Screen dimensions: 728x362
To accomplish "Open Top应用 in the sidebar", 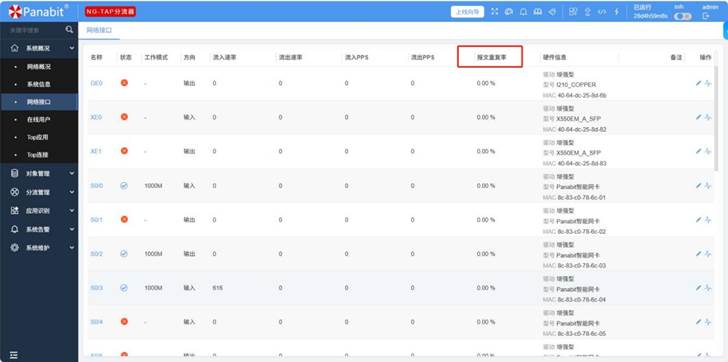I will click(x=39, y=137).
